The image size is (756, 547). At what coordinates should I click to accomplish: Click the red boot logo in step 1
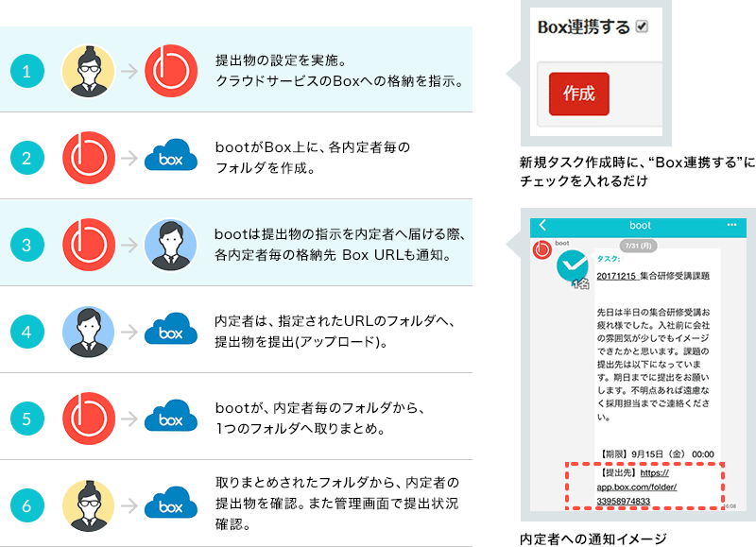click(x=171, y=70)
